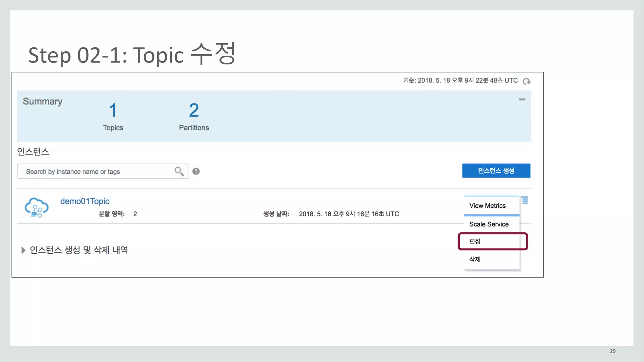Collapse the Summary panel with the minus icon
The image size is (644, 362).
[522, 100]
